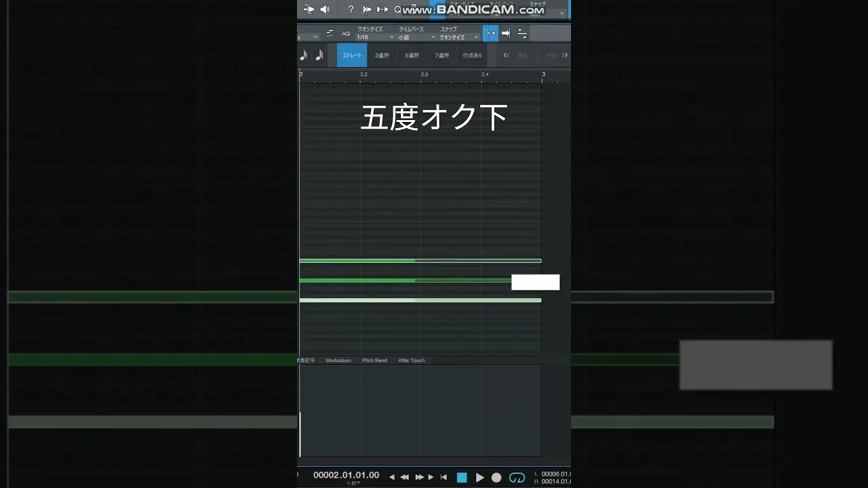
Task: Click the fast forward double-arrow icon
Action: click(419, 478)
